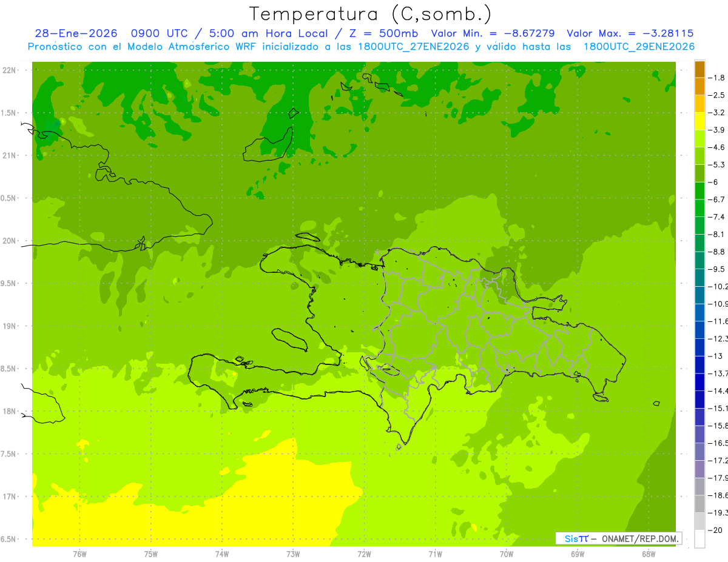The height and width of the screenshot is (562, 728).
Task: Click the '-9.5' colorbar label
Action: (x=716, y=269)
